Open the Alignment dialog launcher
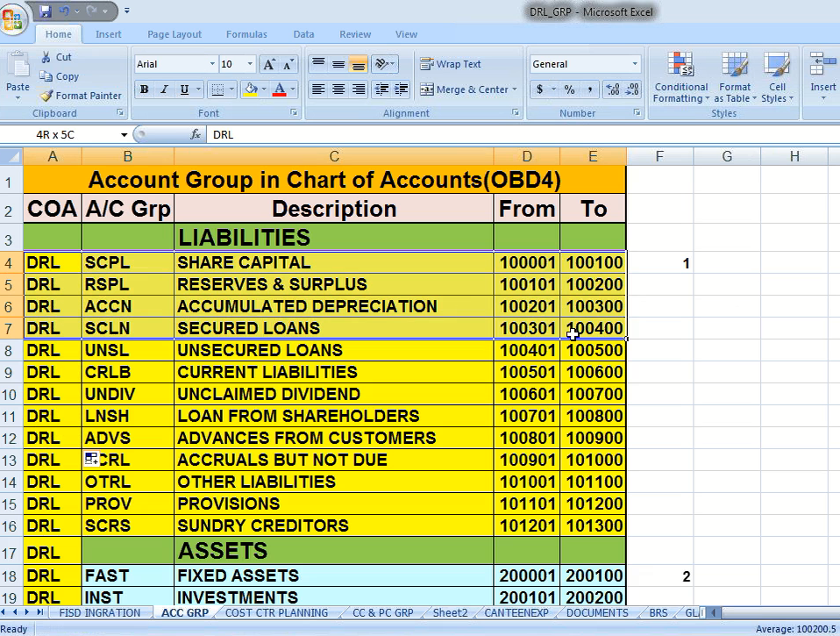 [x=516, y=112]
